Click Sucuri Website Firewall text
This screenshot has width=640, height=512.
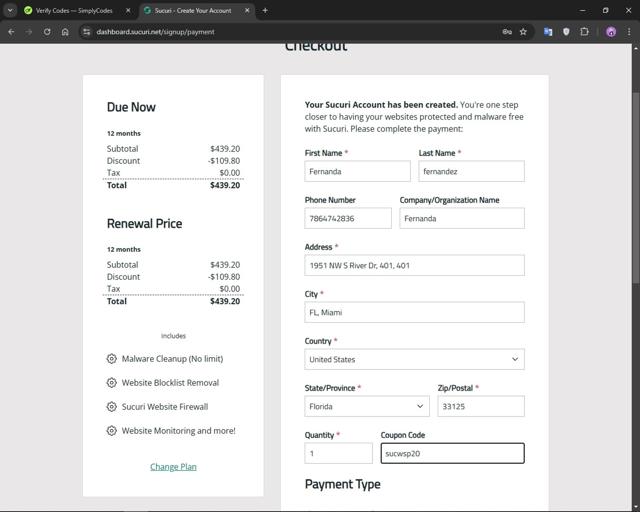(165, 407)
